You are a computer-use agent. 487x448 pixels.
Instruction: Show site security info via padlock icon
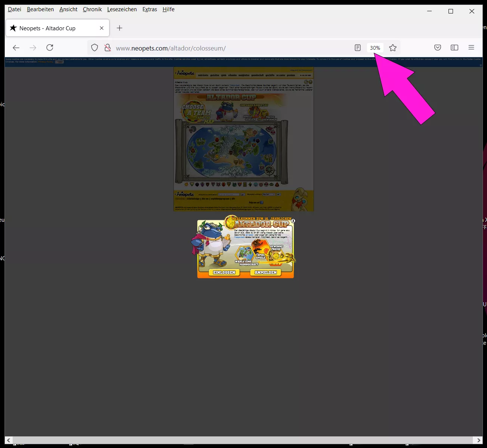click(108, 47)
